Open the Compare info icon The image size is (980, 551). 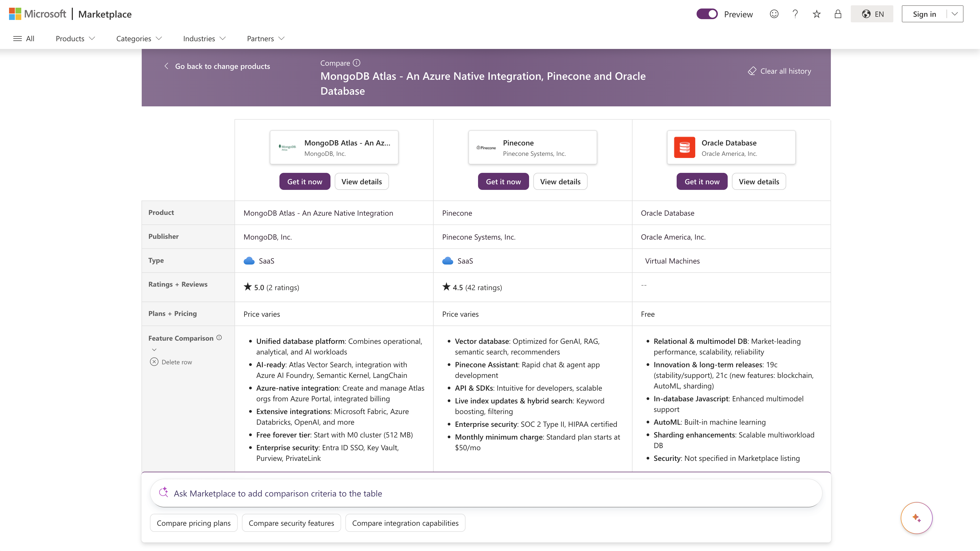click(357, 63)
